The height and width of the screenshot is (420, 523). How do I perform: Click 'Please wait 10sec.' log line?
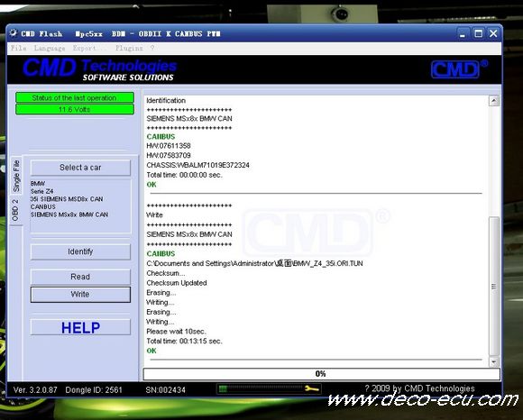[x=177, y=332]
